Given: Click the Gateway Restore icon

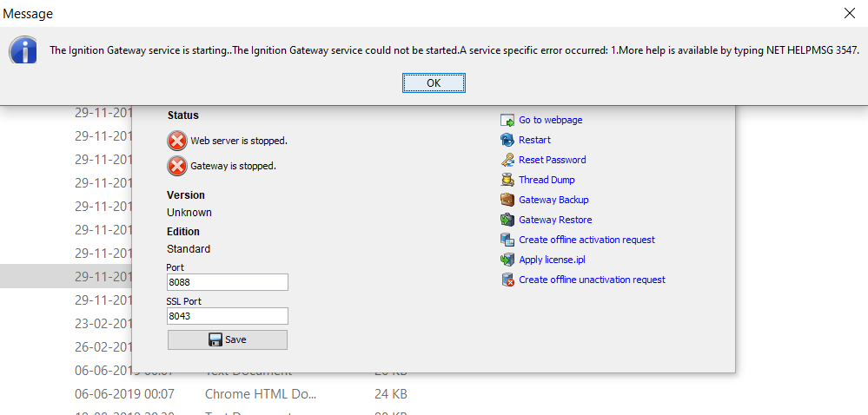Looking at the screenshot, I should point(507,220).
